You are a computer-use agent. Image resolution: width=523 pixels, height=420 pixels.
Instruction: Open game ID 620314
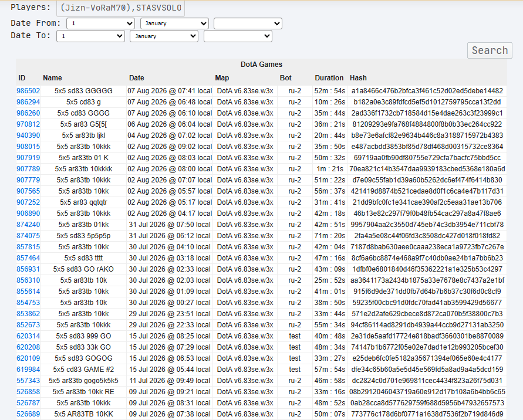click(x=28, y=336)
